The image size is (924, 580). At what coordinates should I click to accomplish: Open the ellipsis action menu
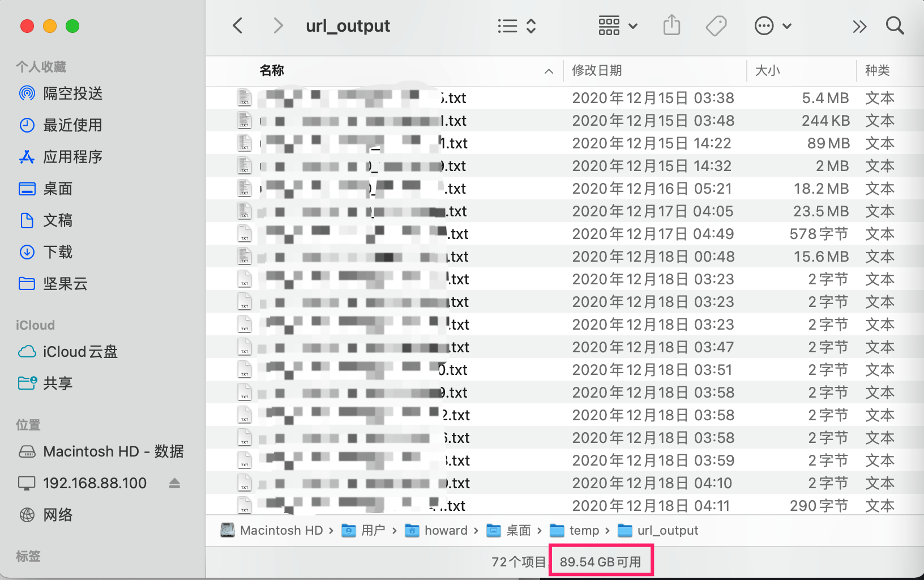point(773,25)
